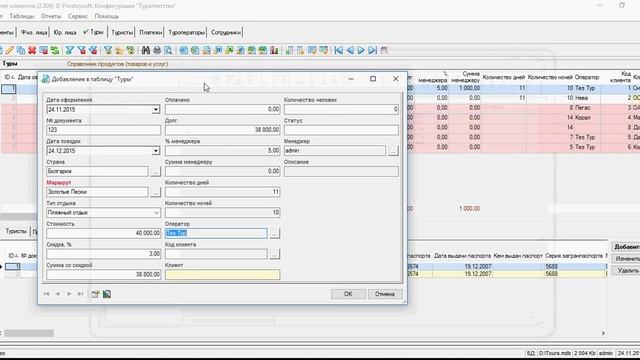Click the Количество ночей column header

(549, 77)
